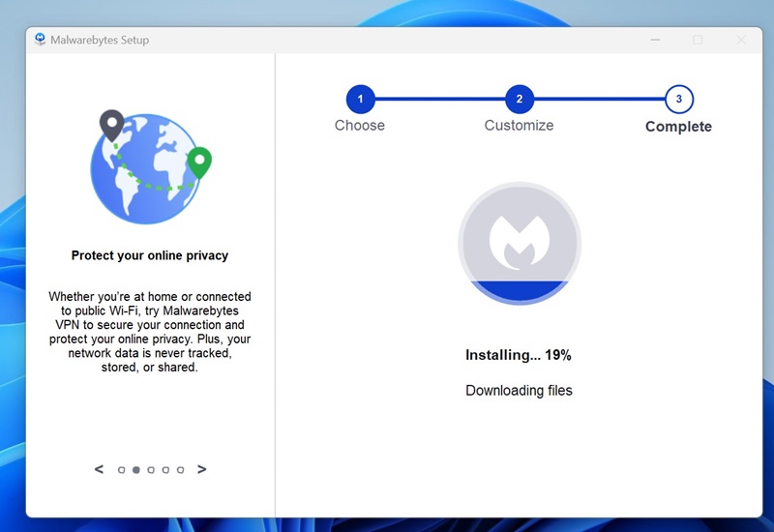Advance to next slide with right arrow
The height and width of the screenshot is (532, 774).
(x=201, y=469)
